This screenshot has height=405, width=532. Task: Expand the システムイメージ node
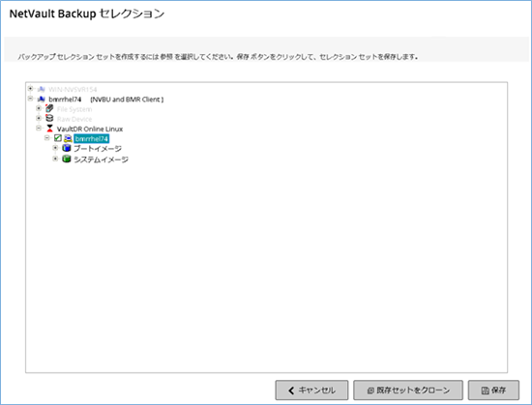tap(55, 159)
